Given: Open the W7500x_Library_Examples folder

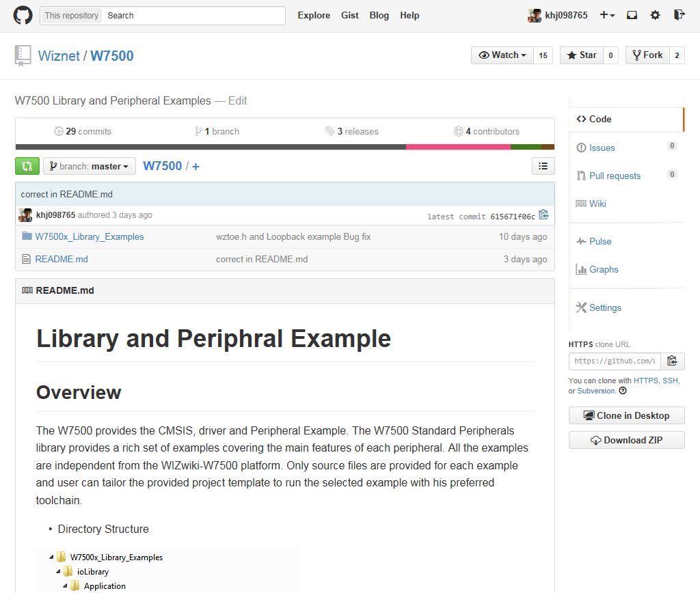Looking at the screenshot, I should 90,236.
